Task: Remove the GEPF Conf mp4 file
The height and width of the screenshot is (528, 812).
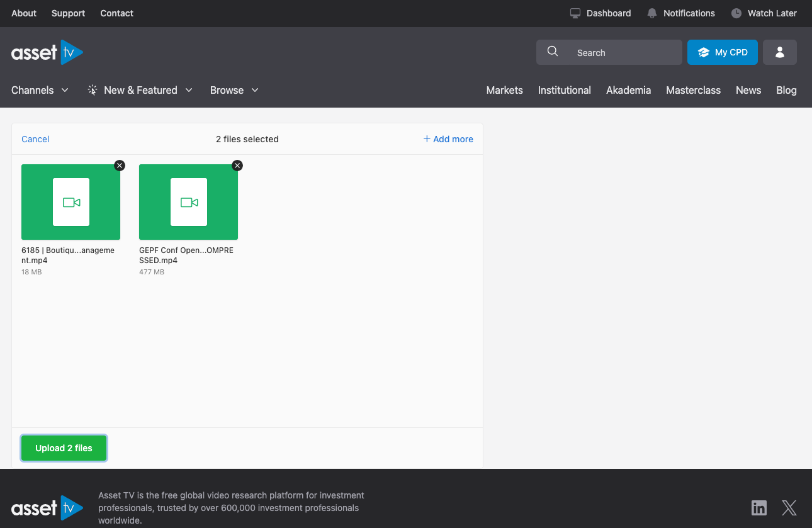Action: click(x=237, y=166)
